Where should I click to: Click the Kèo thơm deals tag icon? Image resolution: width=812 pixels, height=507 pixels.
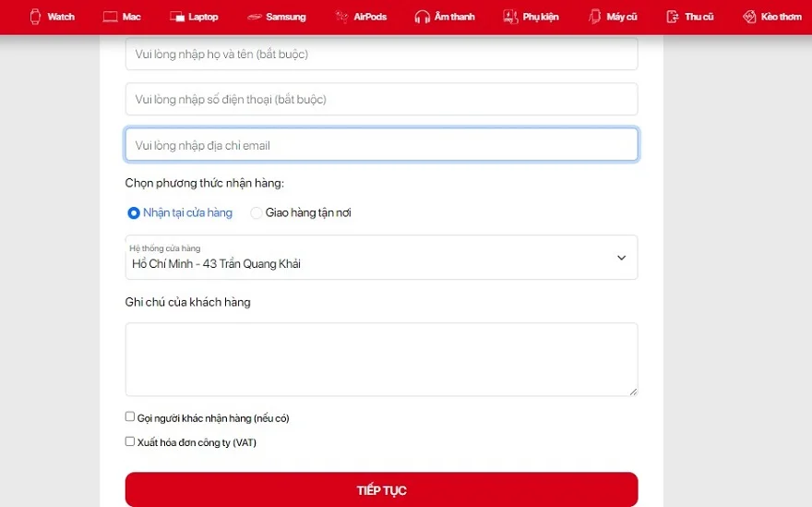[x=749, y=17]
